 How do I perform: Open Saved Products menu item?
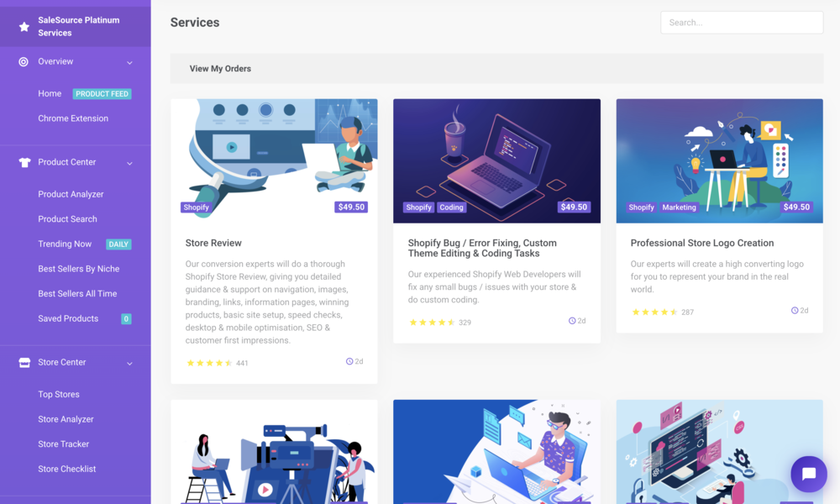[68, 318]
